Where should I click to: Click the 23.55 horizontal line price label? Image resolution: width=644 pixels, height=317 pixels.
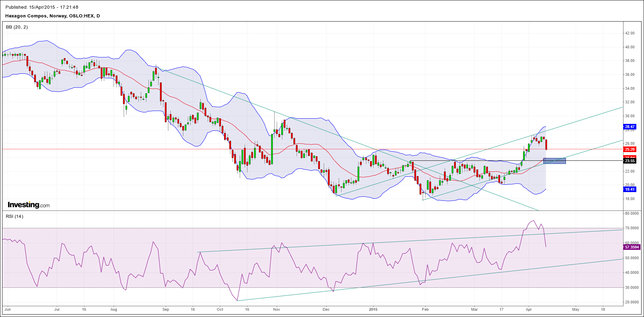(630, 161)
